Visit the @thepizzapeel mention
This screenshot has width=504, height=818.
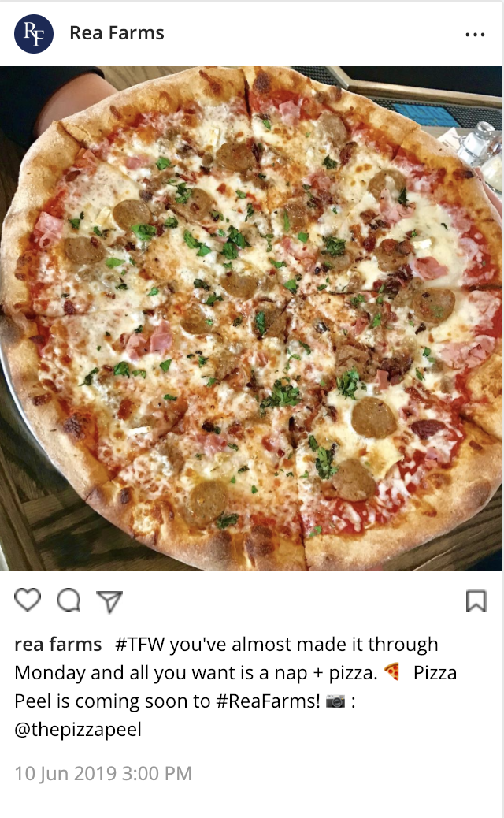coord(78,730)
